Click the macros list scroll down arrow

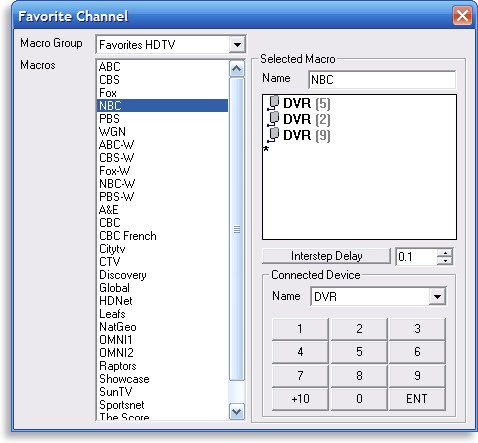[237, 412]
